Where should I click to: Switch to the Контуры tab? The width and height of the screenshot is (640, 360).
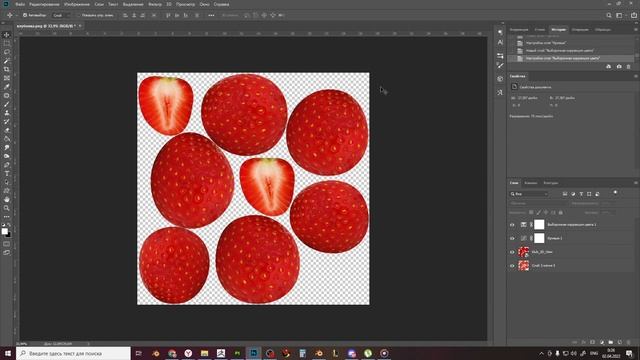(x=551, y=183)
